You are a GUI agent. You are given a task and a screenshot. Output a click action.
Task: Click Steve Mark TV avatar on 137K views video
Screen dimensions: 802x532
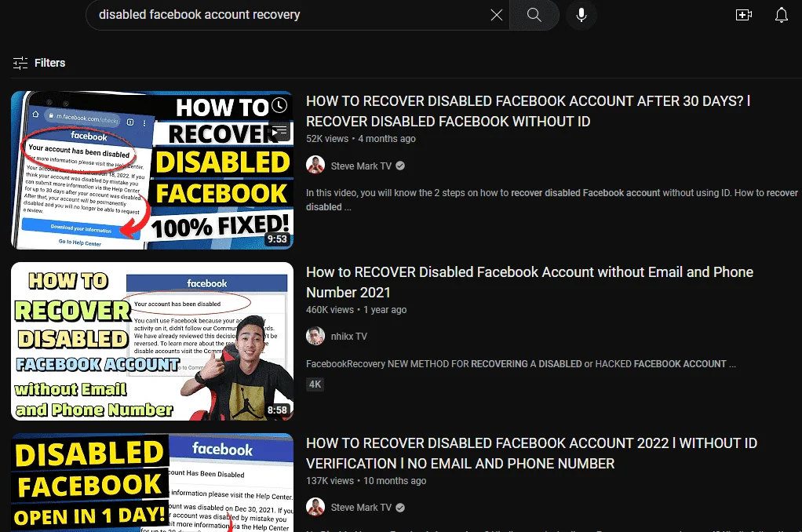[x=315, y=507]
